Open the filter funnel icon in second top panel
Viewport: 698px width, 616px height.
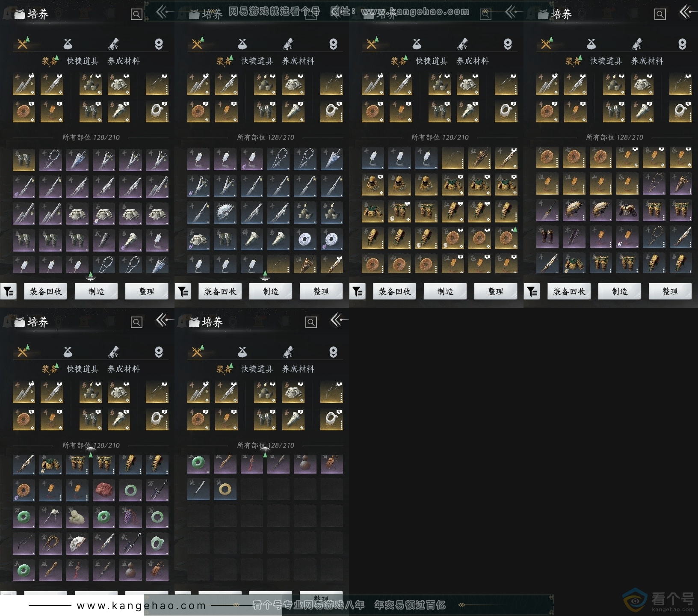(x=183, y=292)
